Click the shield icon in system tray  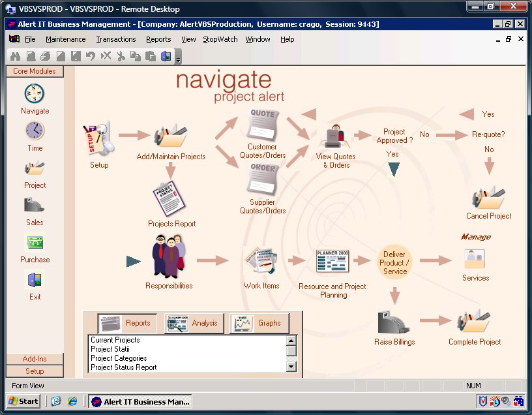point(482,401)
